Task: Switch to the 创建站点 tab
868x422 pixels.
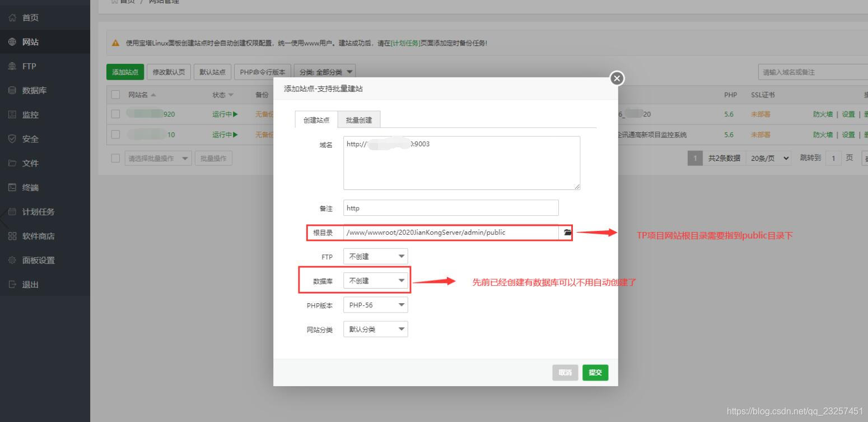Action: click(316, 120)
